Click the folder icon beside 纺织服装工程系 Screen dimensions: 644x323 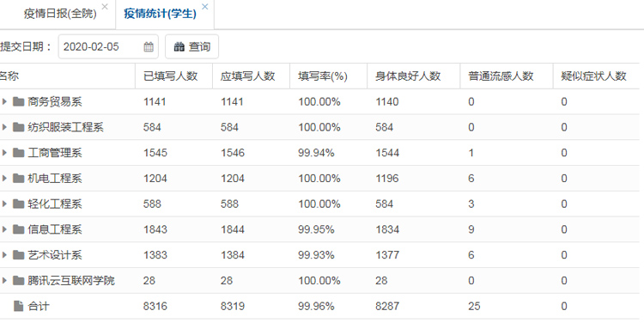[18, 127]
